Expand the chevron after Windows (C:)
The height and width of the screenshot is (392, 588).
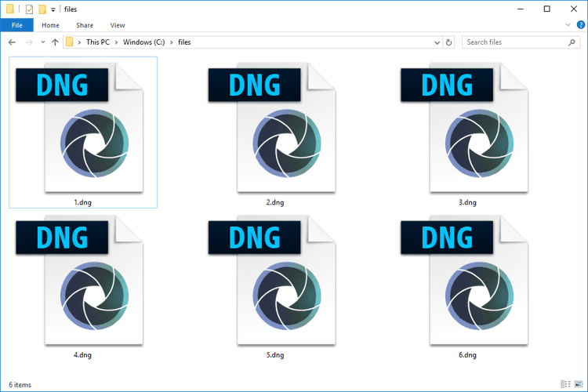[x=172, y=42]
